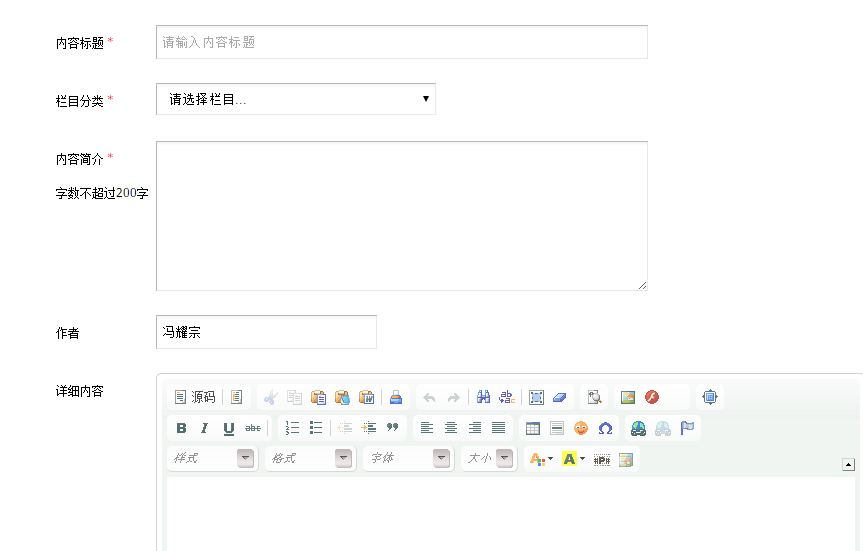
Task: Maximize the editor with the Maximize icon
Action: (710, 397)
